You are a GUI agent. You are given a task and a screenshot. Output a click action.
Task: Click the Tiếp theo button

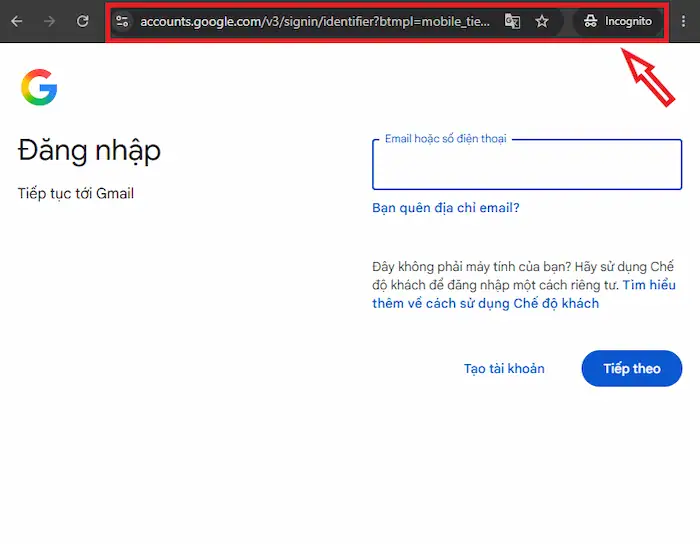632,369
